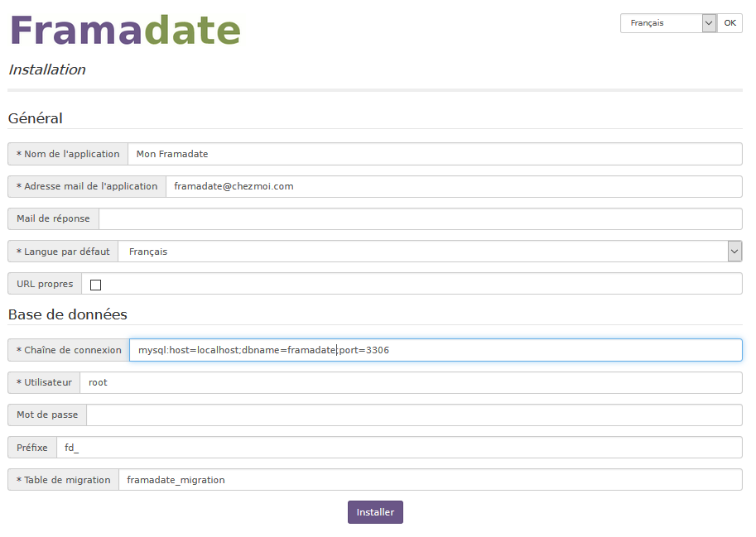Click the Général section heading
The height and width of the screenshot is (537, 756).
coord(36,118)
